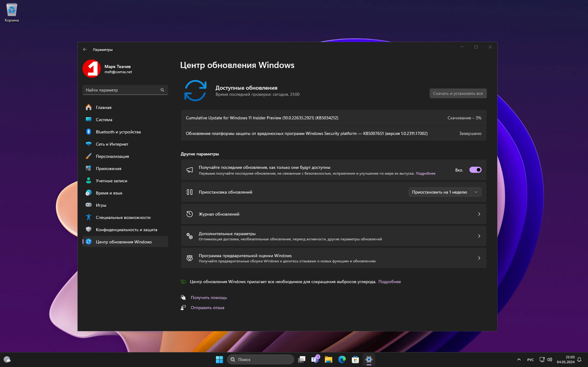Click the Получить помощь link

coord(209,298)
